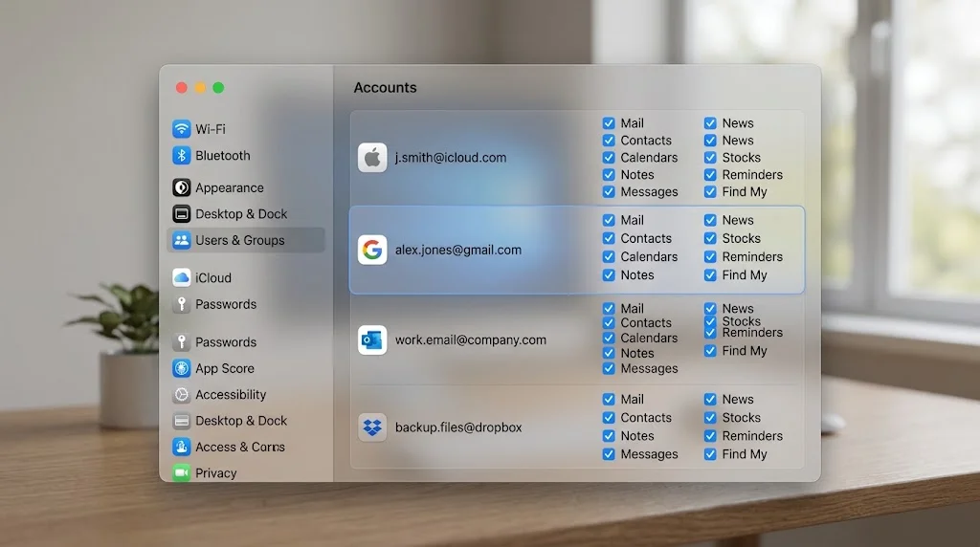Uncheck Messages for j.smith@icloud.com
This screenshot has width=980, height=547.
(609, 191)
